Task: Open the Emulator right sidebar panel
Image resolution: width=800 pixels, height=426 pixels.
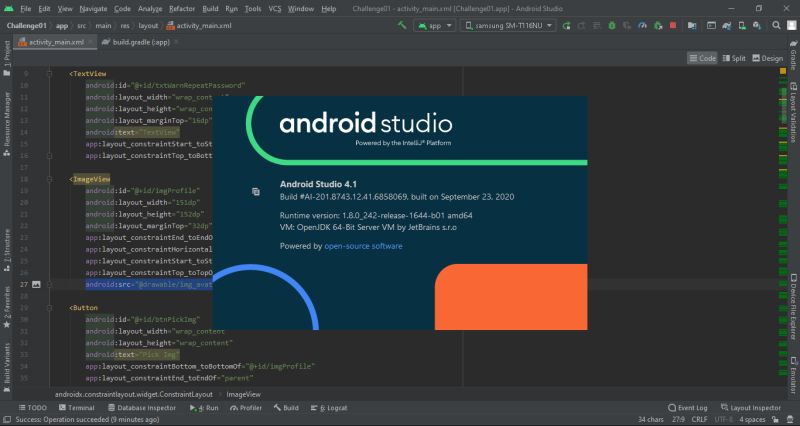Action: [793, 375]
